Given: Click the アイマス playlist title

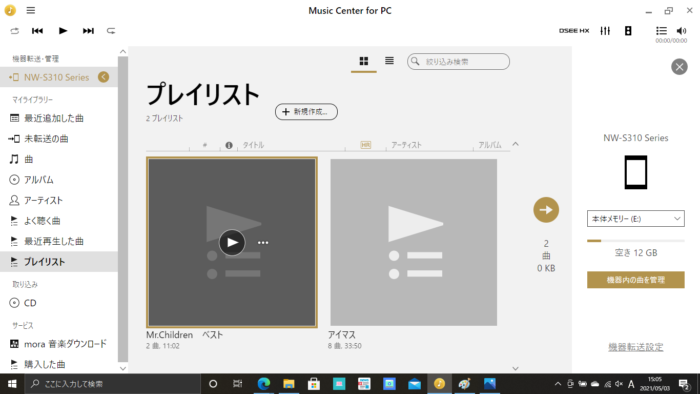Looking at the screenshot, I should click(x=342, y=335).
